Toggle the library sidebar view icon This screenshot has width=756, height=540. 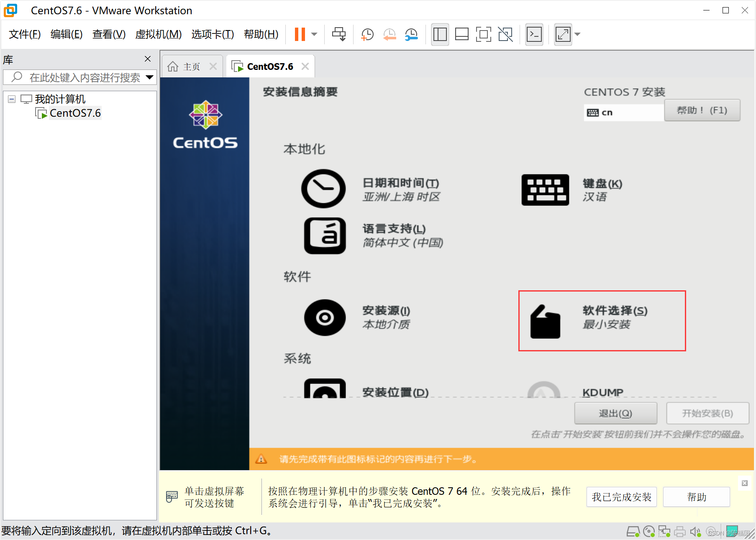[440, 34]
